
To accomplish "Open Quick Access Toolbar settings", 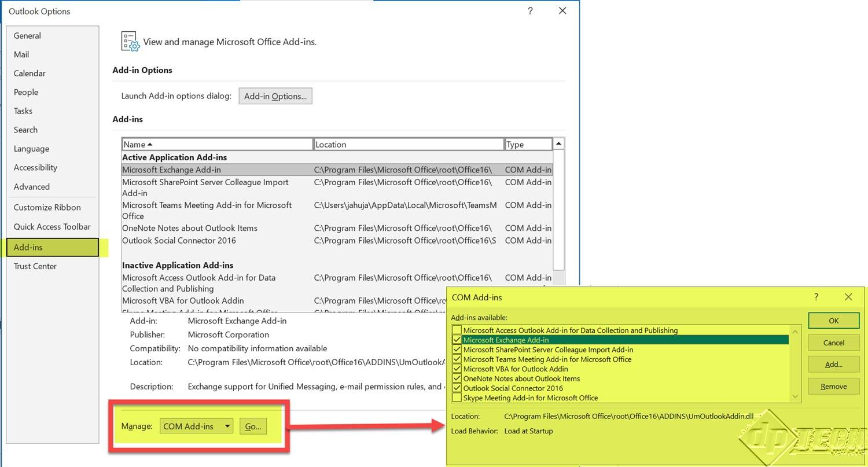I will [52, 227].
